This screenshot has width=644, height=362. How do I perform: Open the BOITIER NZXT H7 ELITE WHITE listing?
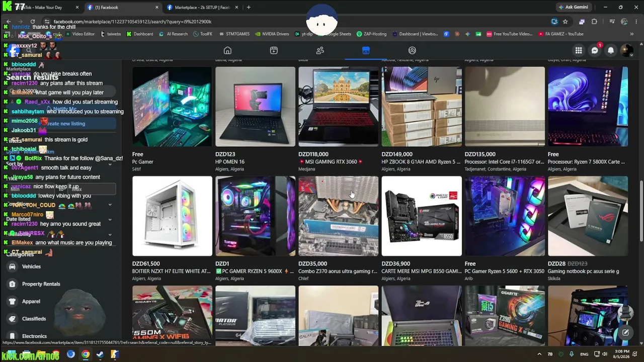click(x=172, y=271)
